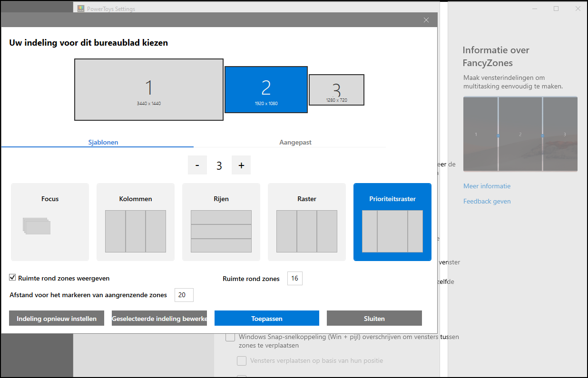Select monitor 2 (1920 x 1080)
This screenshot has width=588, height=378.
(x=266, y=89)
